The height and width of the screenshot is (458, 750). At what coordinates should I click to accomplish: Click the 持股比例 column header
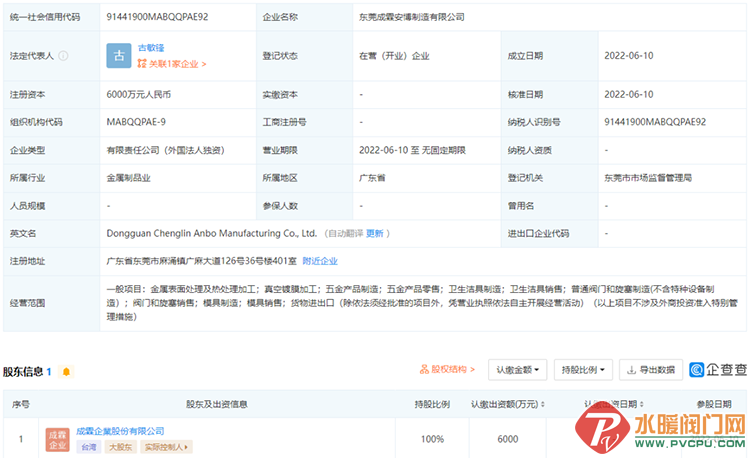coord(432,404)
